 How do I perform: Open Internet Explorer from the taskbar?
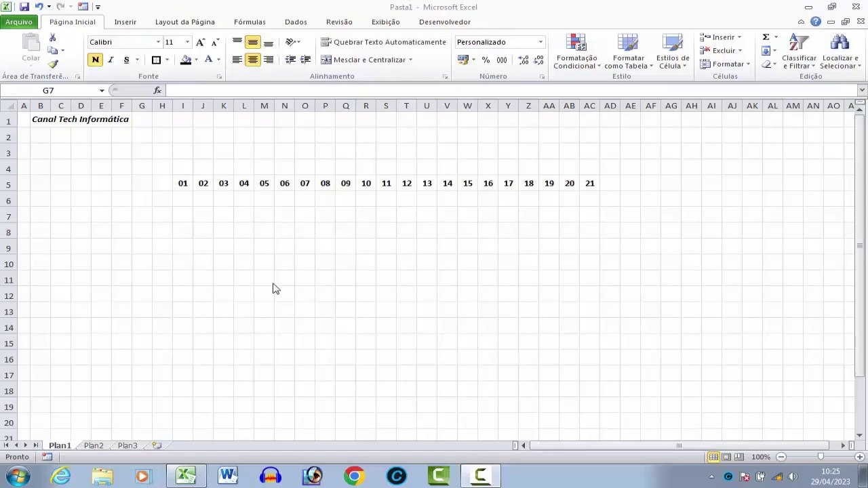pyautogui.click(x=61, y=476)
